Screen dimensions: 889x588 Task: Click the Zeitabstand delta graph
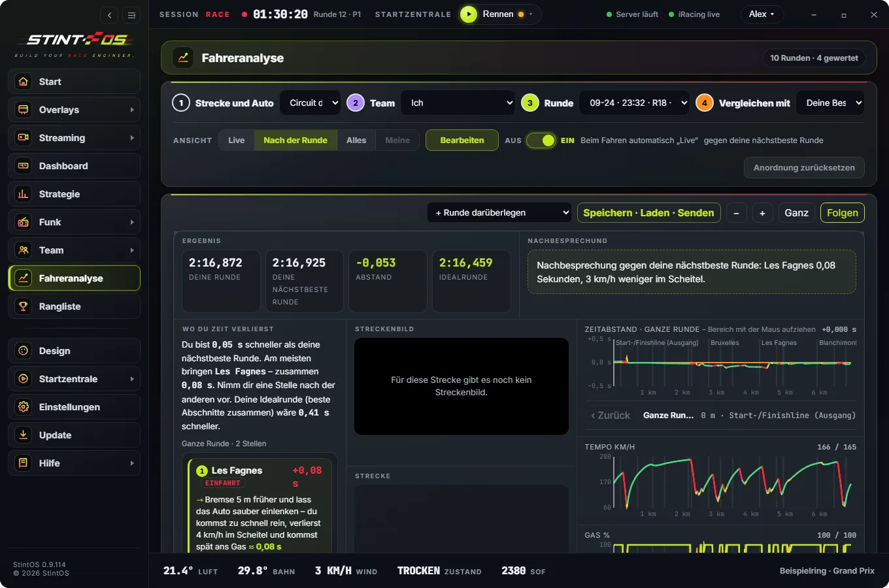click(x=731, y=363)
